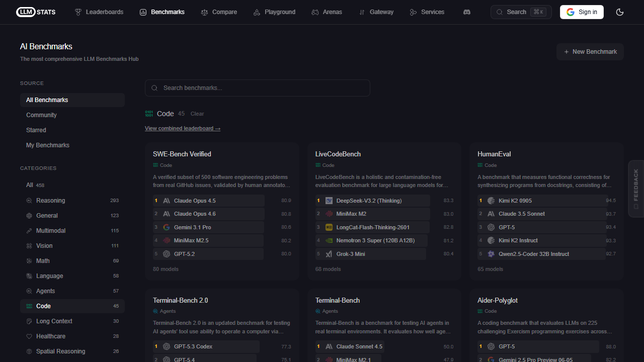Click the heart icon next to Healthcare
Viewport: 644px width, 362px height.
30,336
